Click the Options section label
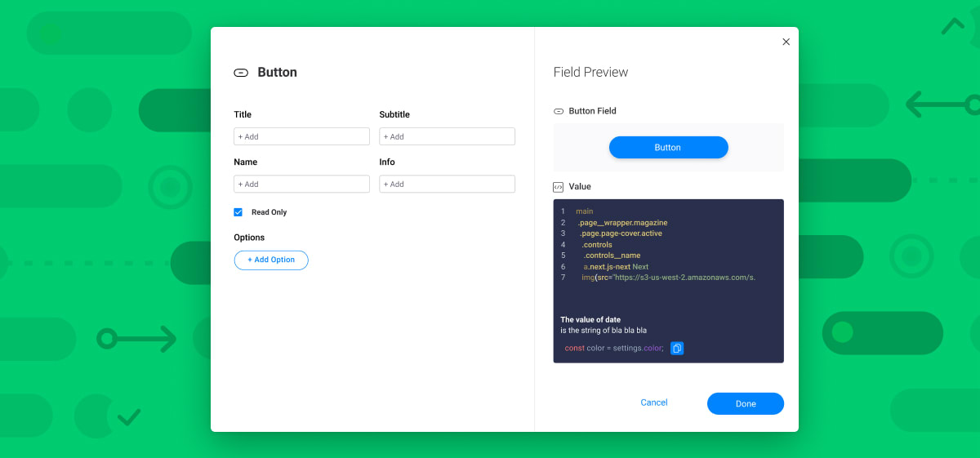The image size is (980, 458). (249, 238)
